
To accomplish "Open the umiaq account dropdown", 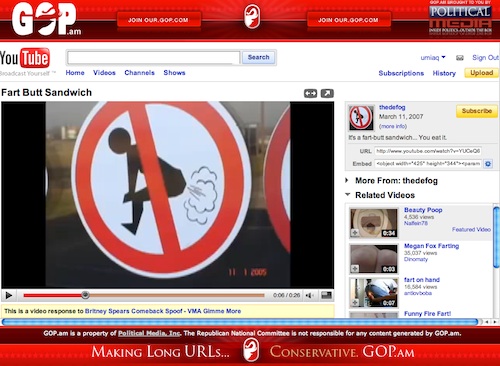I will point(433,58).
